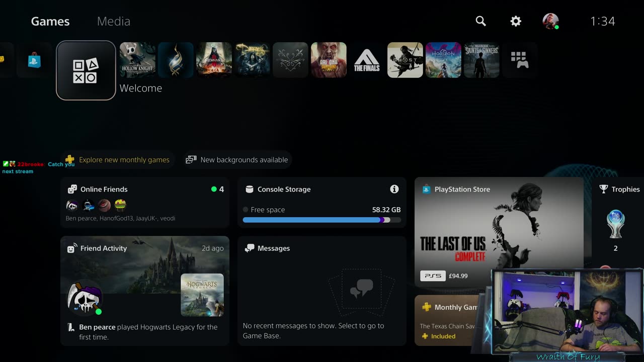Open the search magnifier icon
The height and width of the screenshot is (362, 644).
tap(480, 21)
